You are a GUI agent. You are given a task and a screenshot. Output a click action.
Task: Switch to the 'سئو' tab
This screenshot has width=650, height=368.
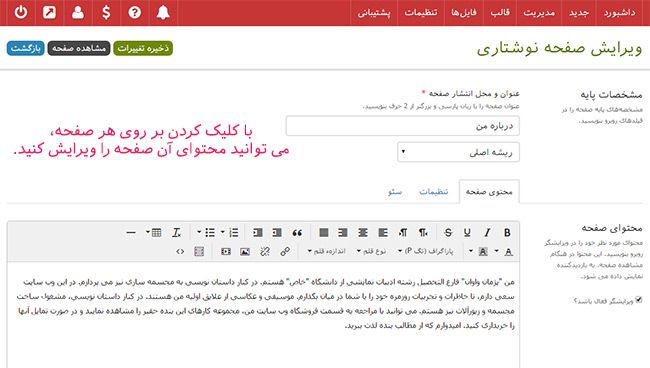pyautogui.click(x=395, y=191)
